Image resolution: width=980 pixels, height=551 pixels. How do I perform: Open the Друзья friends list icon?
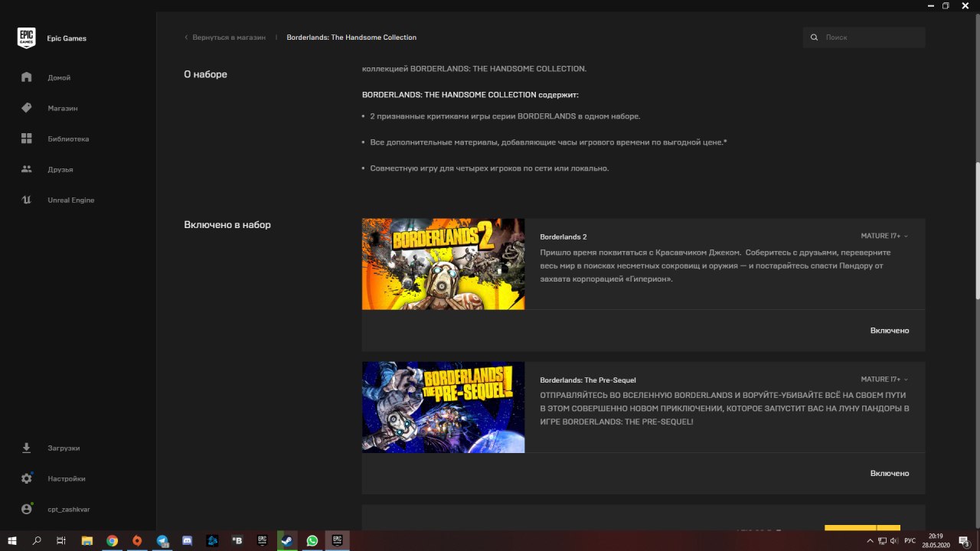pos(27,169)
